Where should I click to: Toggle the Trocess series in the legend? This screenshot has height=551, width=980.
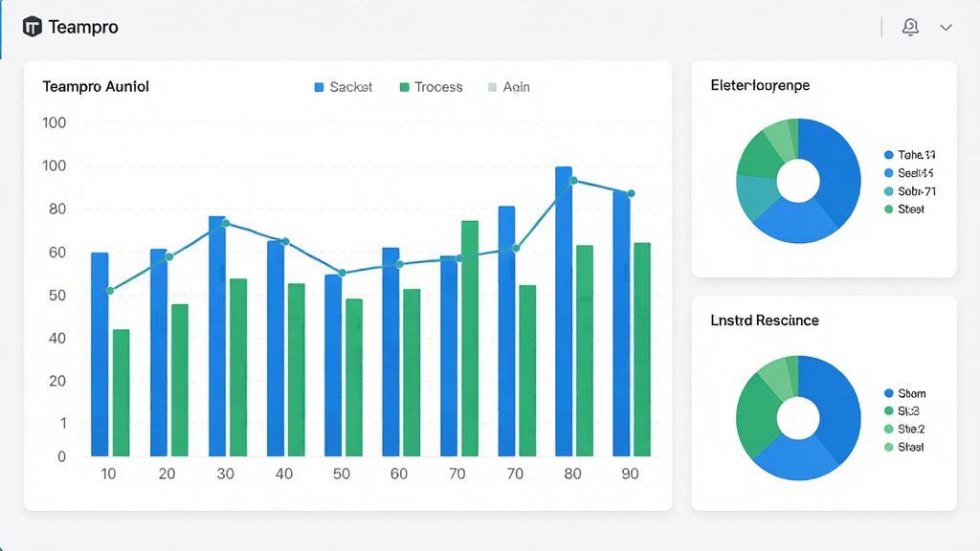tap(432, 87)
